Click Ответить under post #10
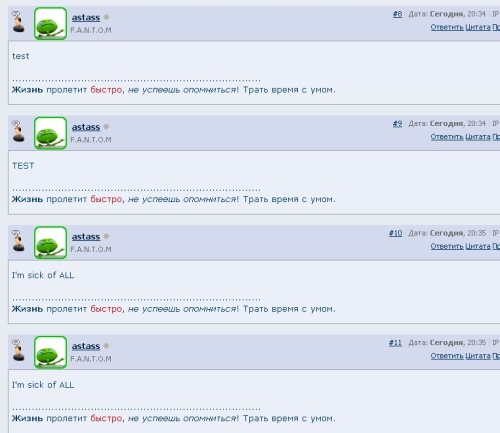The height and width of the screenshot is (433, 500). 447,246
